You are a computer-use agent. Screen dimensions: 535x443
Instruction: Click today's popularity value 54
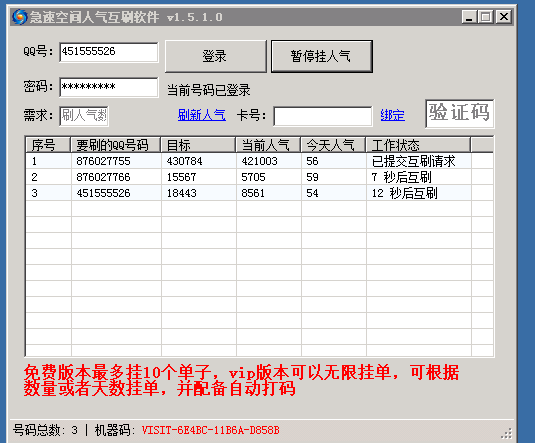click(x=312, y=193)
